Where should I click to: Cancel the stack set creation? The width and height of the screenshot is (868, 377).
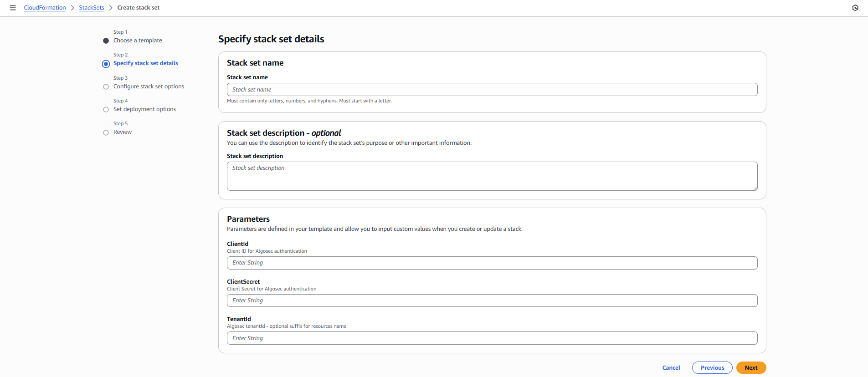click(x=671, y=368)
